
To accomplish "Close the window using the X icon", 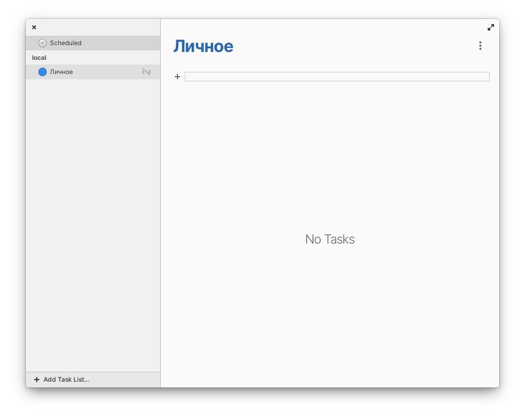I will tap(34, 27).
